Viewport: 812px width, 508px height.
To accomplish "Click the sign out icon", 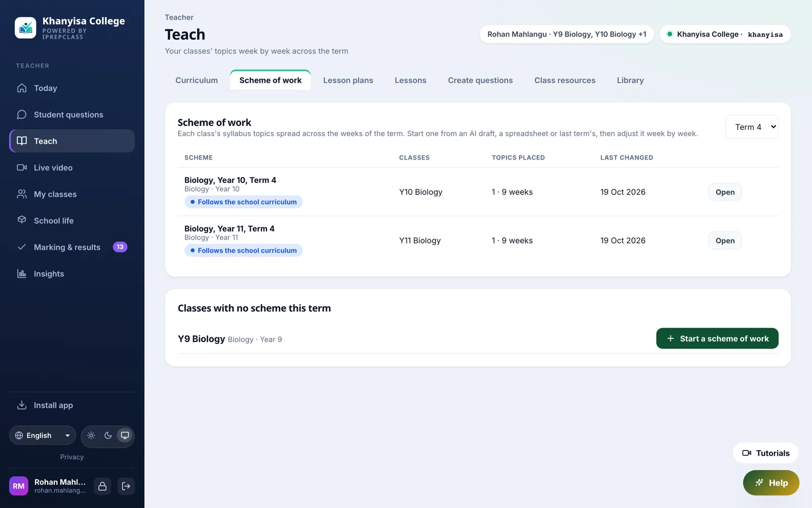I will [x=126, y=486].
